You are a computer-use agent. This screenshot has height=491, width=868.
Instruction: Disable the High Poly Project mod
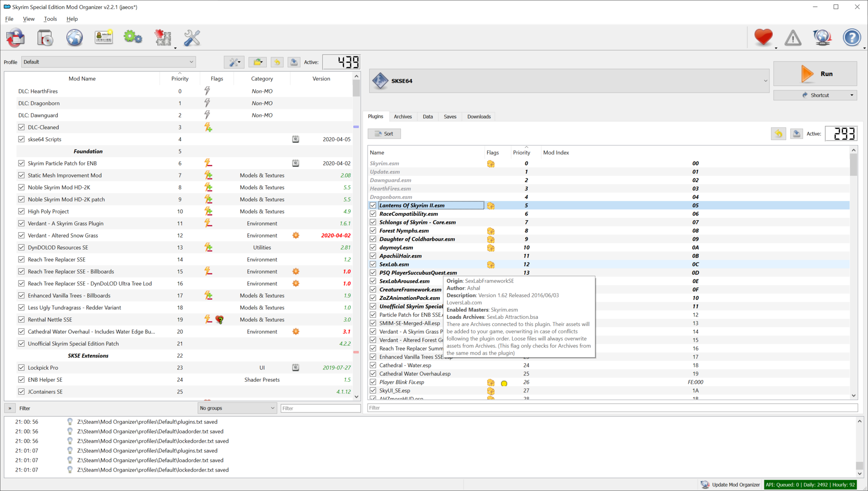[x=21, y=211]
